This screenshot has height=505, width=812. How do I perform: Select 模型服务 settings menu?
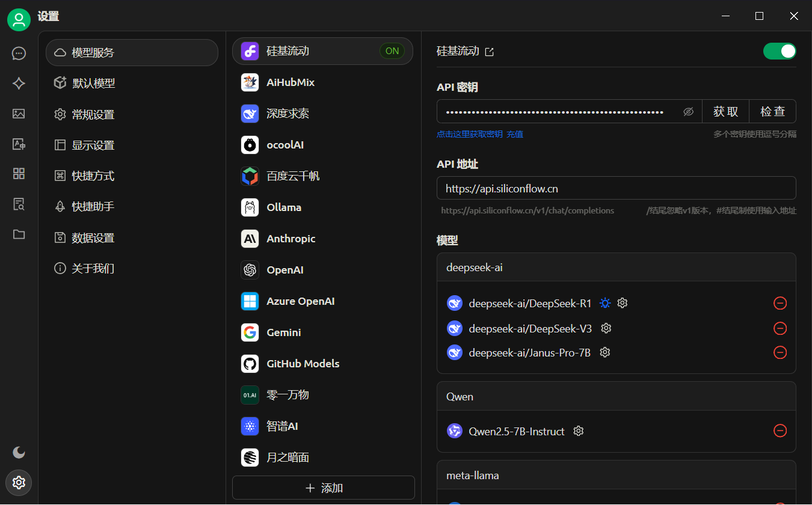click(132, 52)
